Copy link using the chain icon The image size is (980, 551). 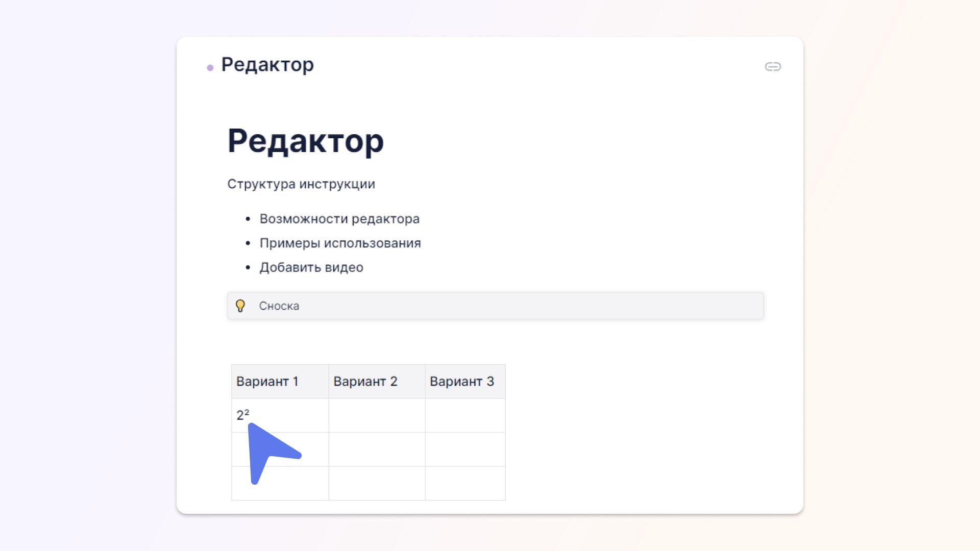pos(773,67)
